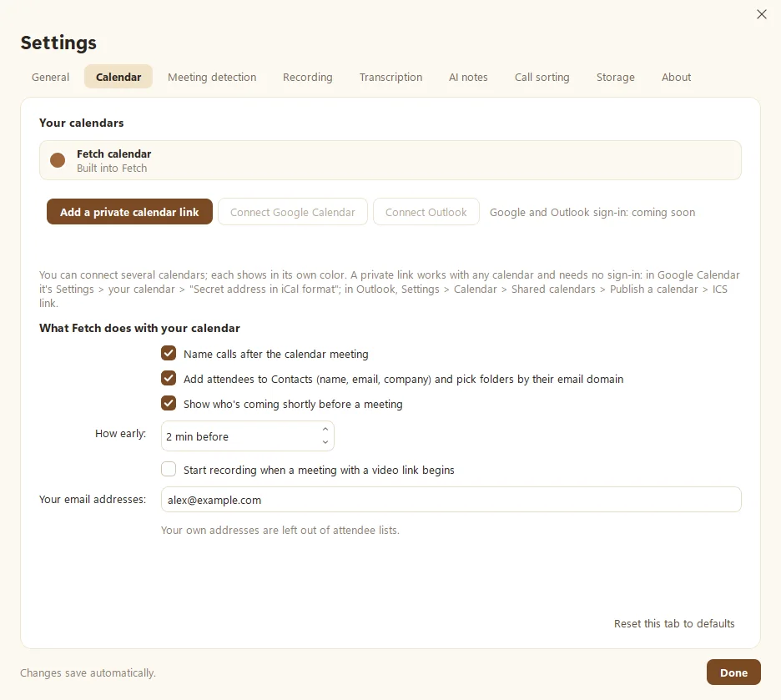781x700 pixels.
Task: Open the Storage tab
Action: [x=616, y=77]
